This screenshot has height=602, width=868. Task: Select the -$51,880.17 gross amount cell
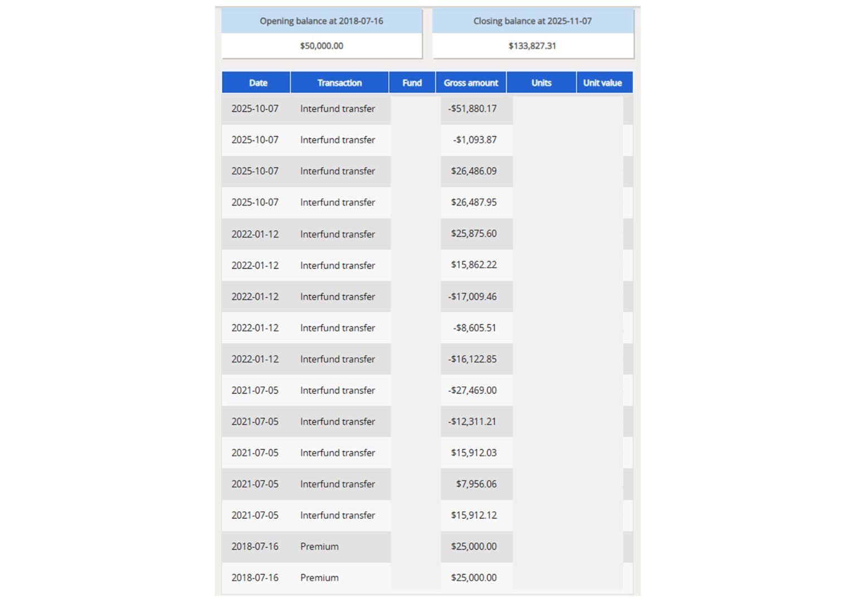tap(472, 109)
